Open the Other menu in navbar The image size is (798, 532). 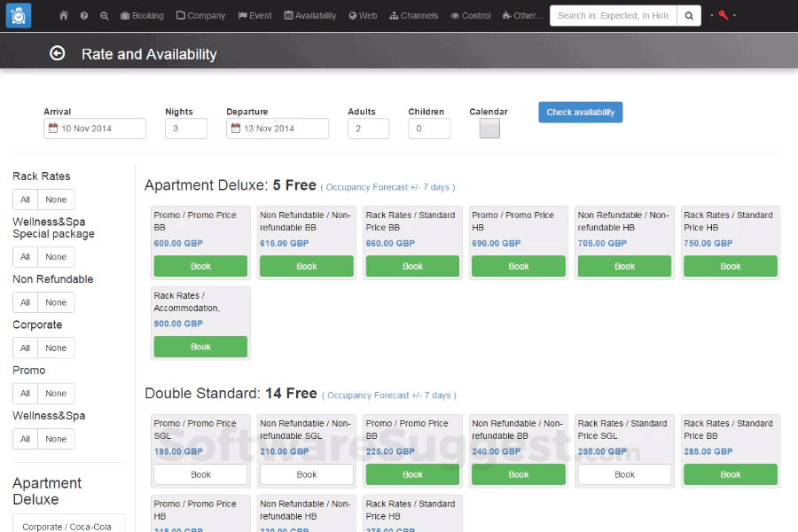click(522, 16)
